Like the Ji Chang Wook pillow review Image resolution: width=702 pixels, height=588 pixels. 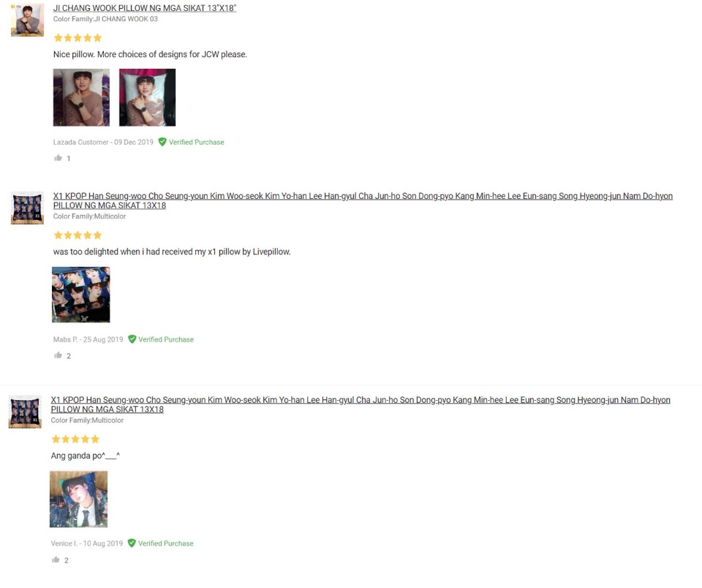pyautogui.click(x=58, y=158)
